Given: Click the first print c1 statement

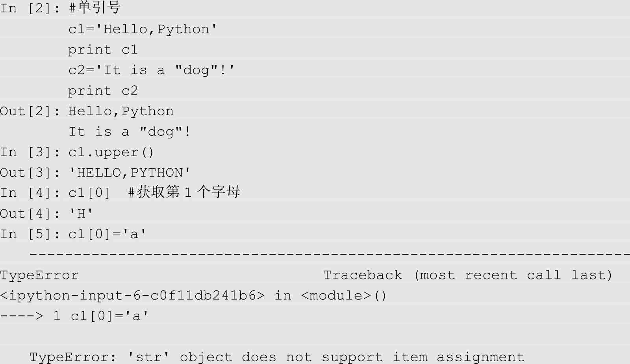Looking at the screenshot, I should (x=103, y=50).
